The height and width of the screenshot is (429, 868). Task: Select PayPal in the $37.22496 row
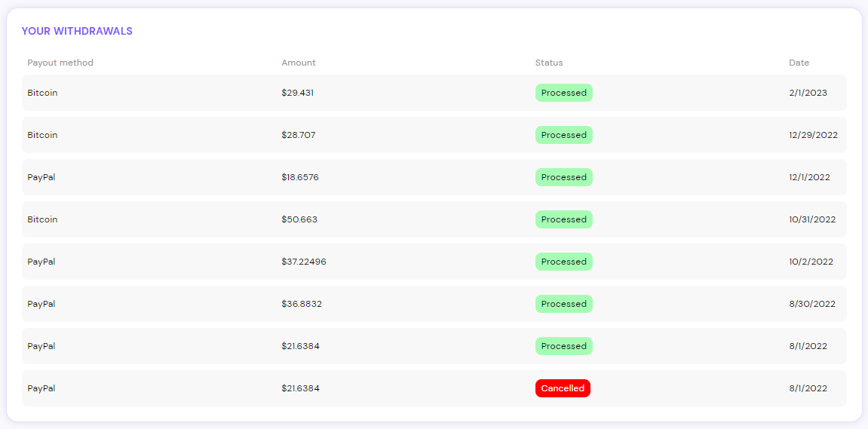tap(41, 262)
